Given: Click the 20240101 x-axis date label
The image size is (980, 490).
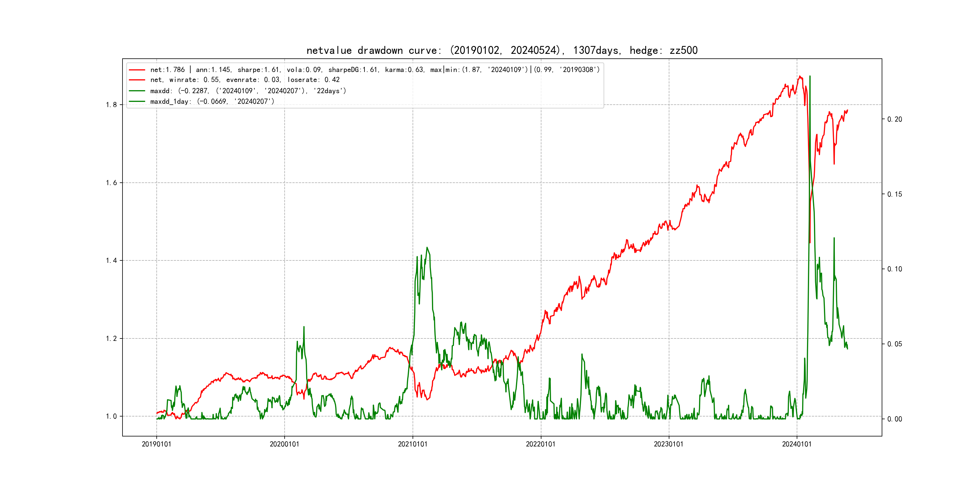Looking at the screenshot, I should pos(797,444).
